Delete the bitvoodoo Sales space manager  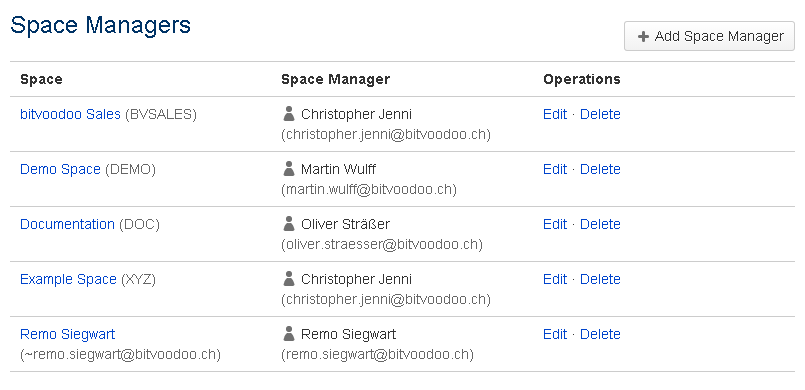tap(600, 114)
